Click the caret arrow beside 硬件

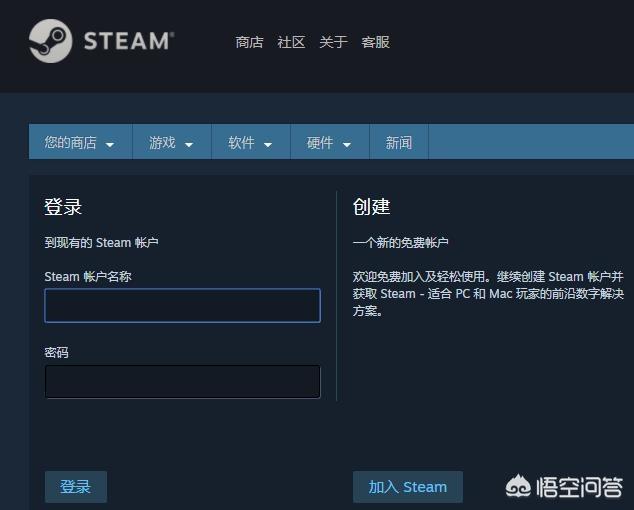[347, 145]
